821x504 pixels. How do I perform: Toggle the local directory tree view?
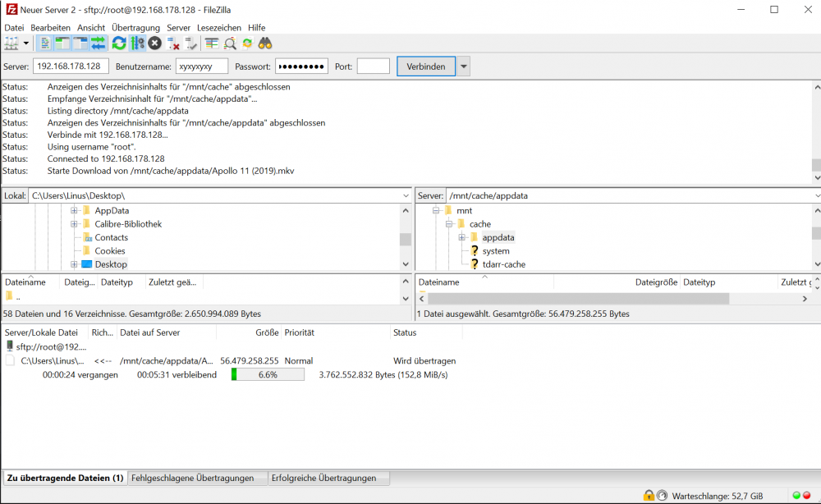pyautogui.click(x=62, y=44)
